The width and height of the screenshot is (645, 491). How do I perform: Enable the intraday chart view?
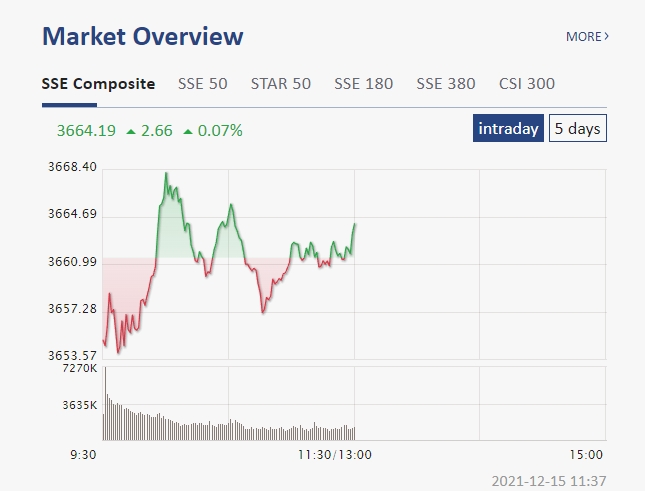pos(509,129)
